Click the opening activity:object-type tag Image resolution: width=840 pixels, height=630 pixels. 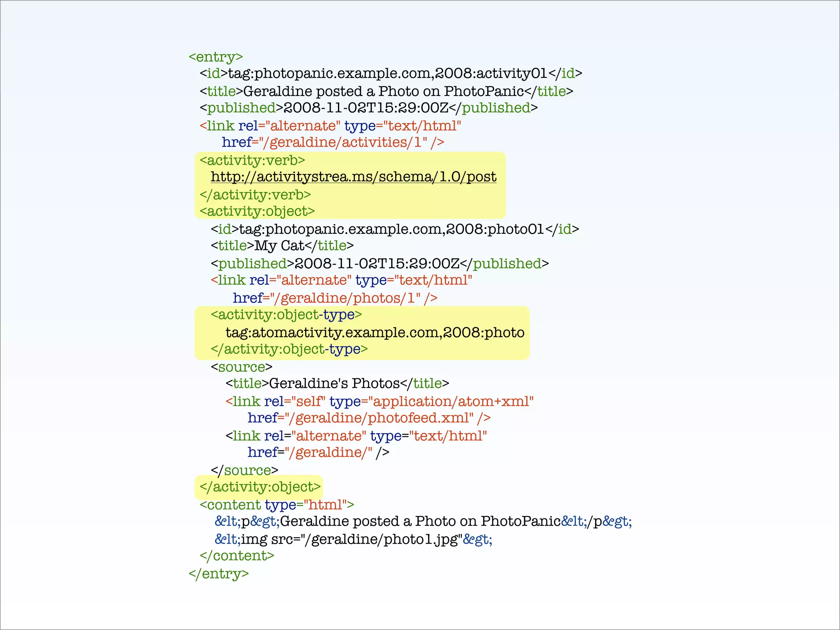pyautogui.click(x=286, y=315)
